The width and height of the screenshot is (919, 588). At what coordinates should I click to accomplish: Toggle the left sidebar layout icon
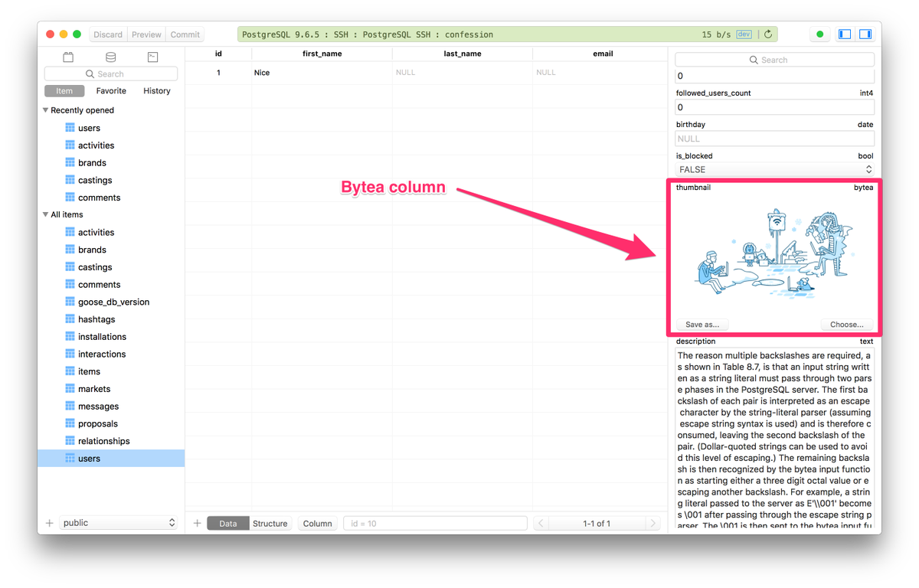tap(845, 34)
